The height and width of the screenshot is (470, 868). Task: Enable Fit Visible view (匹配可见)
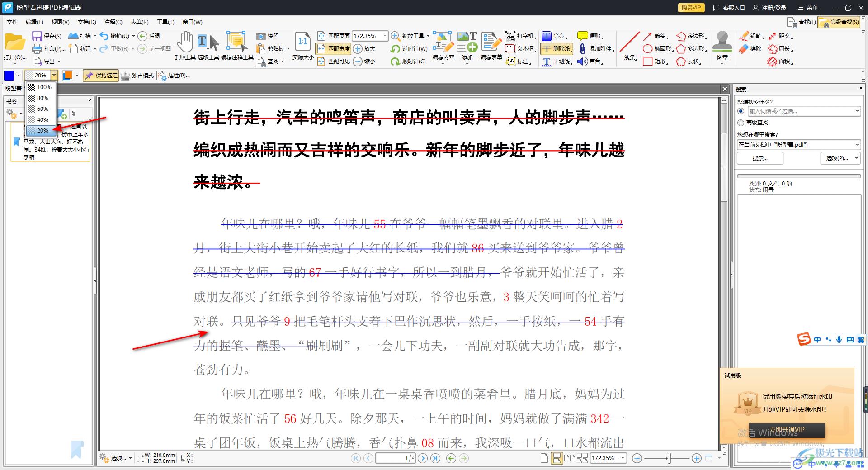[x=334, y=62]
